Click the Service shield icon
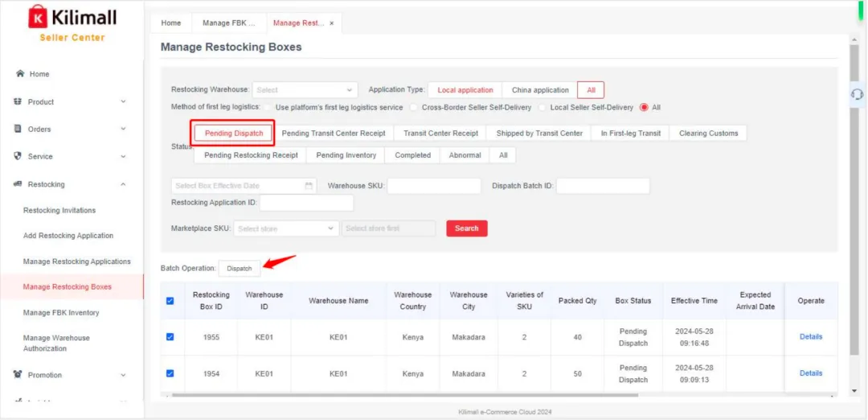The height and width of the screenshot is (420, 868). pos(17,156)
